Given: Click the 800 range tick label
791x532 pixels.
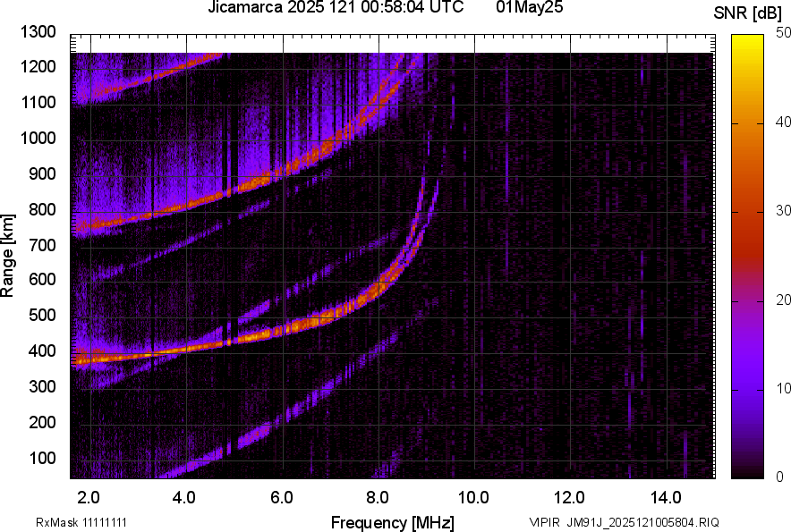Looking at the screenshot, I should click(42, 208).
